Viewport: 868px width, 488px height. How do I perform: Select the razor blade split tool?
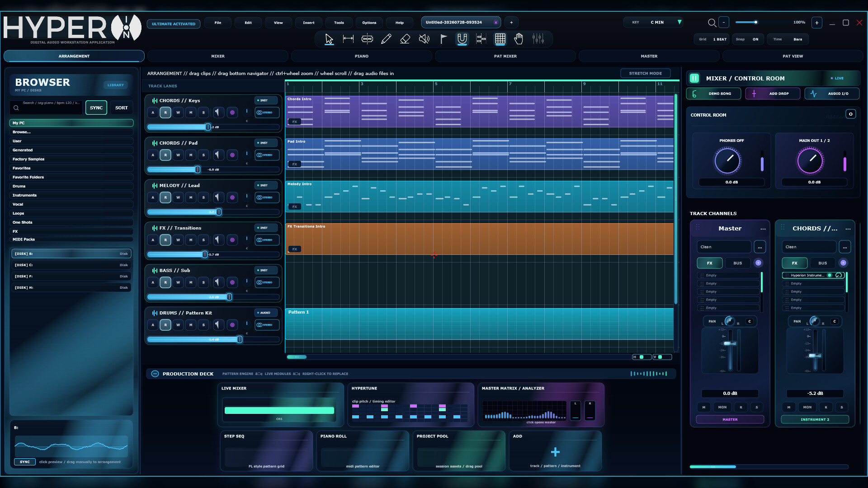(x=367, y=39)
